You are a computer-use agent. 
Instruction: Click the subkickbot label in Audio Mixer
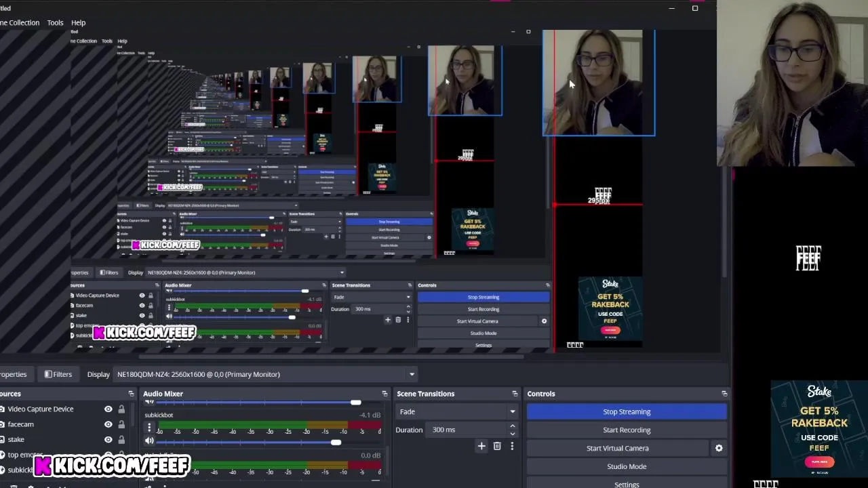coord(159,415)
